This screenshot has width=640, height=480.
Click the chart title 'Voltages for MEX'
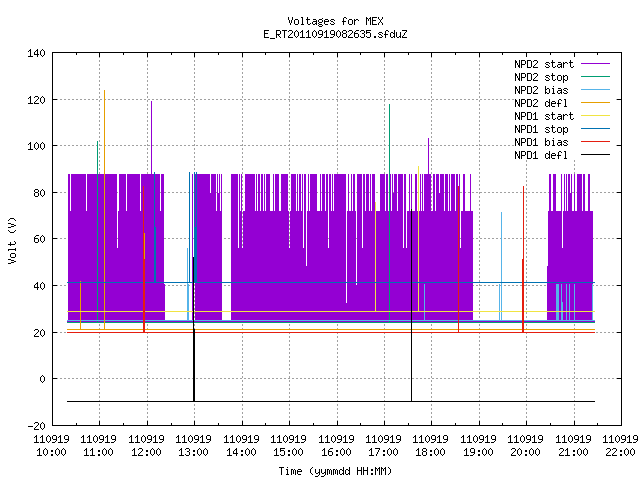click(335, 21)
